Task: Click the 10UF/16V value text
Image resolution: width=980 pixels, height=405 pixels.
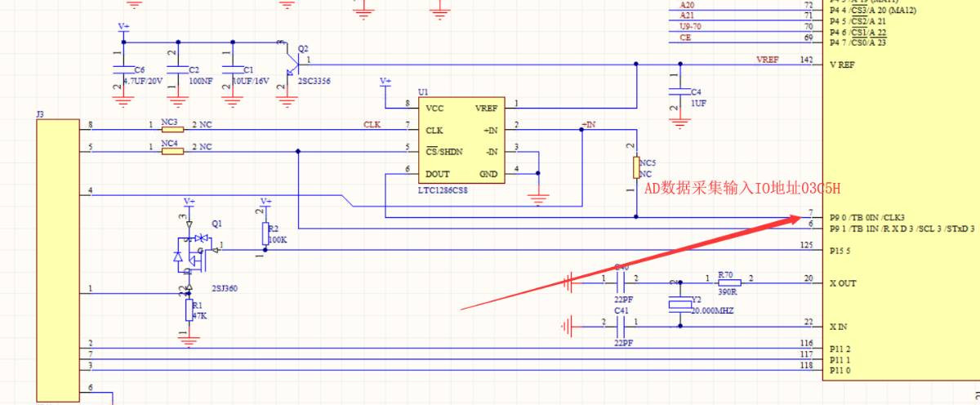Action: click(251, 82)
